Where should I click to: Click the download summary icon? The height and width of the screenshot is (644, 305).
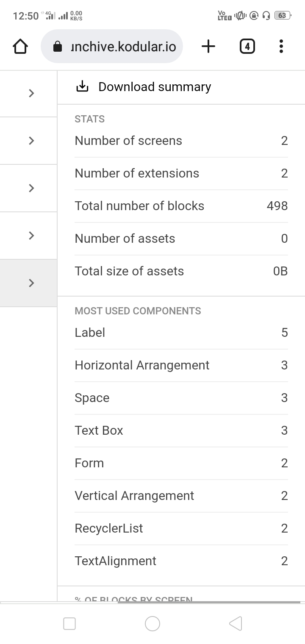(x=82, y=86)
